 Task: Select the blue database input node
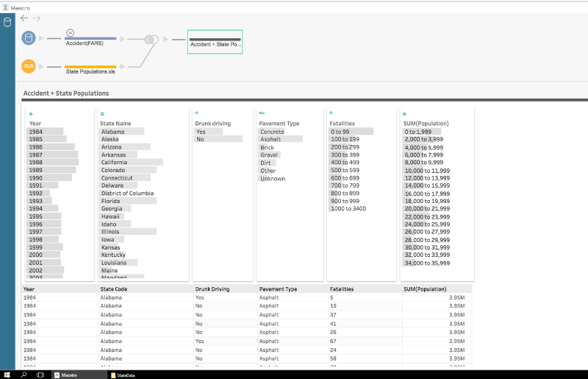(29, 38)
